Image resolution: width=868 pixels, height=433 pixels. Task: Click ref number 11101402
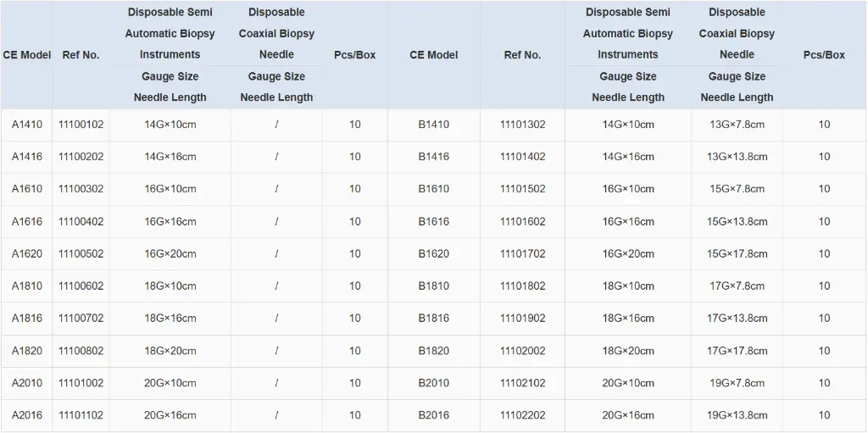[x=522, y=157]
